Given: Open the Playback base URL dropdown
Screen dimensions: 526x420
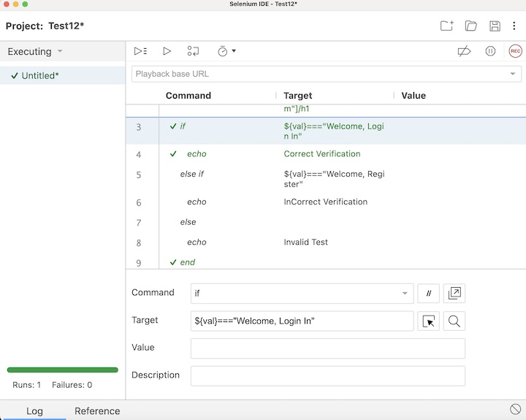Looking at the screenshot, I should (513, 74).
